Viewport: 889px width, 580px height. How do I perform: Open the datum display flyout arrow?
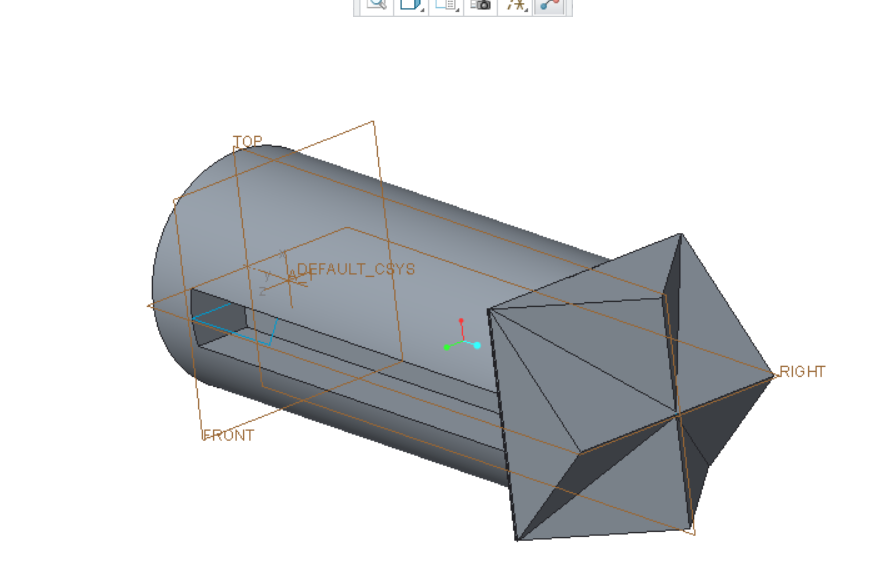pos(455,12)
